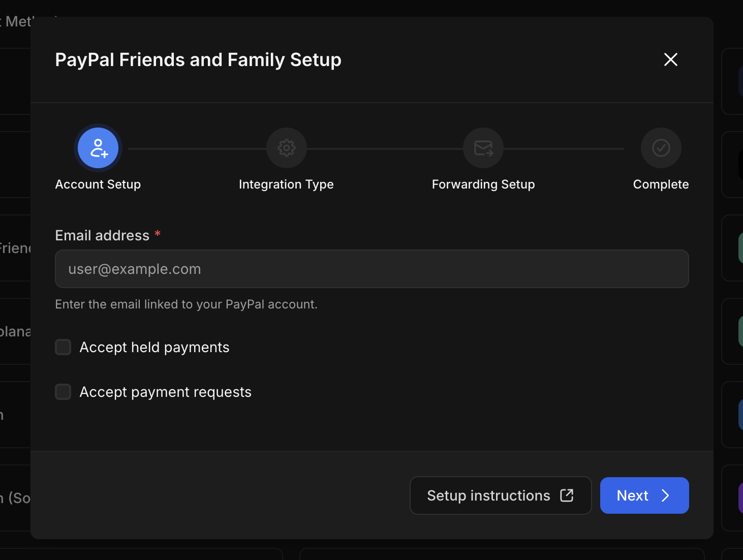Click the email address input field
The width and height of the screenshot is (743, 560).
pyautogui.click(x=371, y=269)
